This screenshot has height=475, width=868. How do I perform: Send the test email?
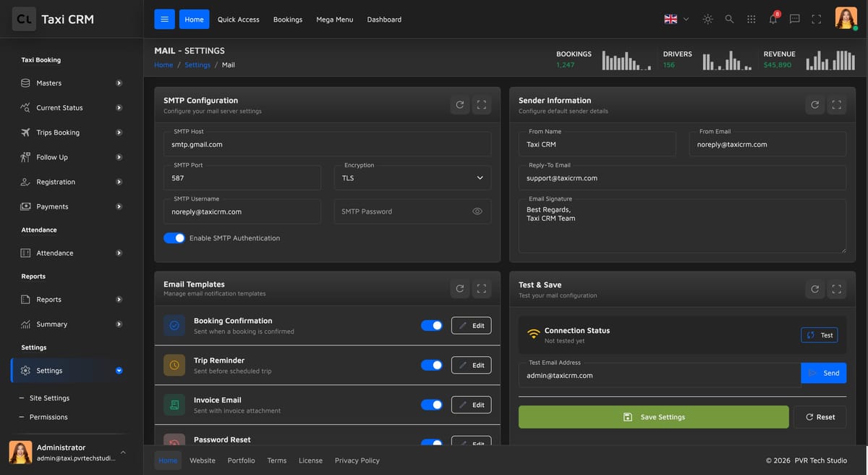[824, 373]
